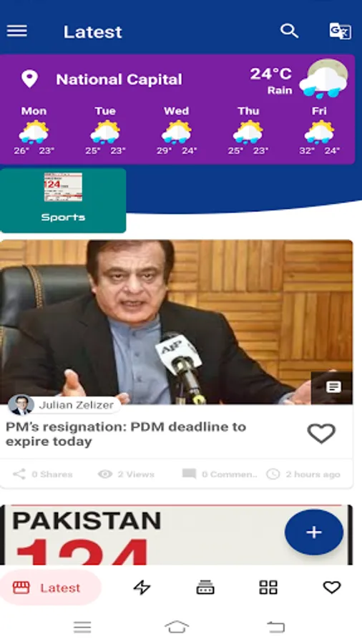Tap the location pin icon
The image size is (362, 644).
tap(29, 79)
